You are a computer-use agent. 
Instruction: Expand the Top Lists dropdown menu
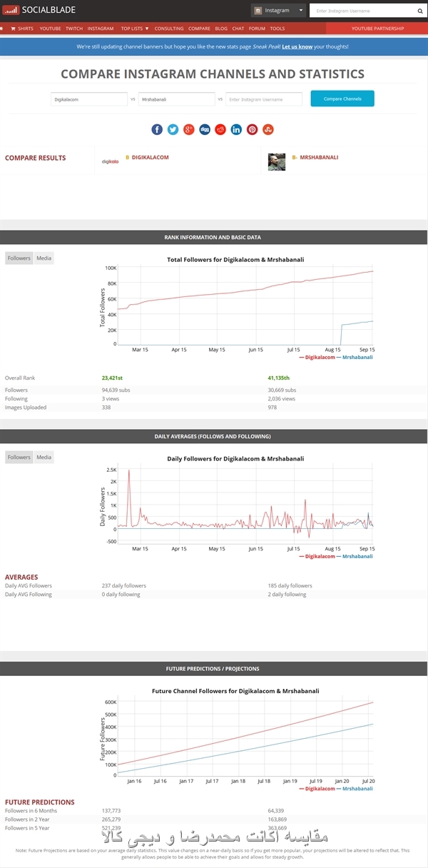tap(135, 29)
